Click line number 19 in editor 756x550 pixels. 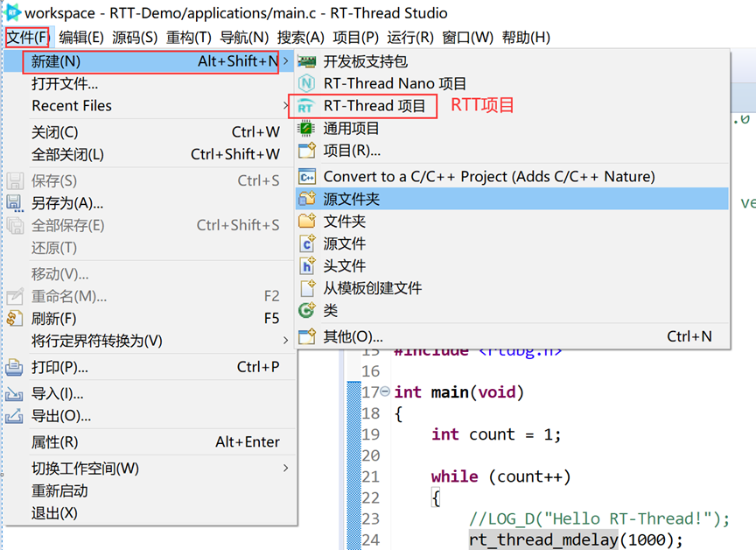370,434
